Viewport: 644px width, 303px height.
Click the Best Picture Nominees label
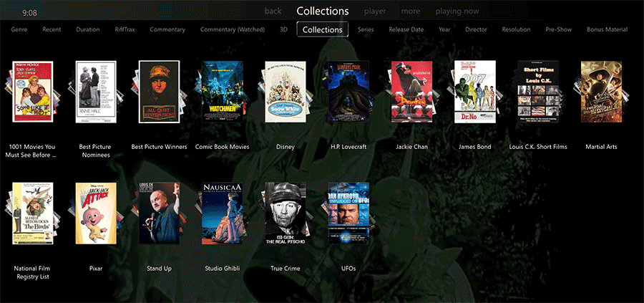point(96,151)
